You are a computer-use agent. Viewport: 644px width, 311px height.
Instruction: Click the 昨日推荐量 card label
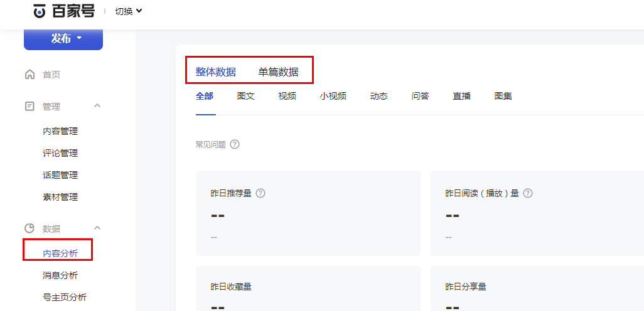tap(231, 193)
